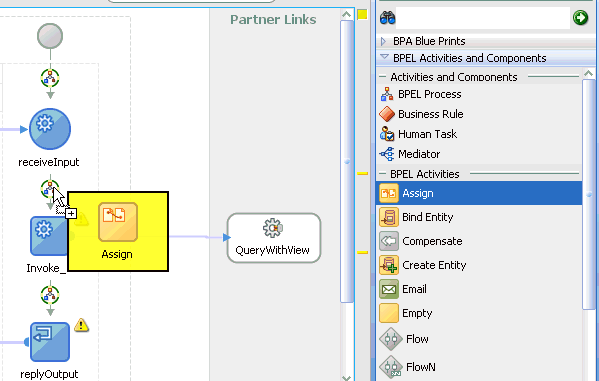Expand the BPA Blue Prints section
This screenshot has width=599, height=381.
tap(384, 41)
